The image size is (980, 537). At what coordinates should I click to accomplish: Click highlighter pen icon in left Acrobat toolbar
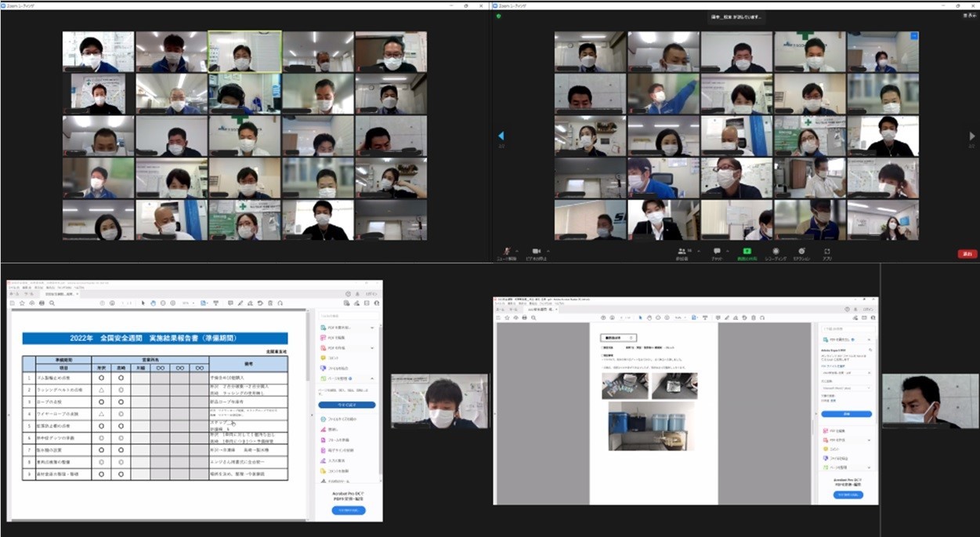pyautogui.click(x=240, y=303)
